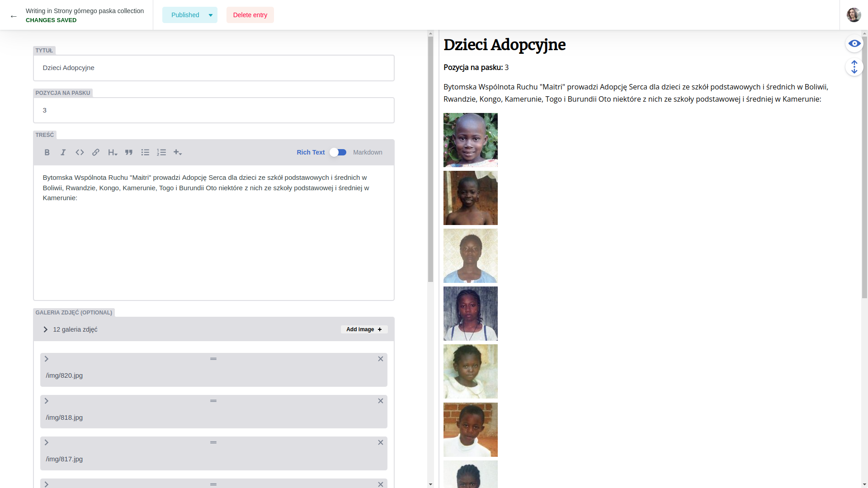Remove the /img/820.jpg gallery item
This screenshot has height=488, width=868.
coord(381,359)
